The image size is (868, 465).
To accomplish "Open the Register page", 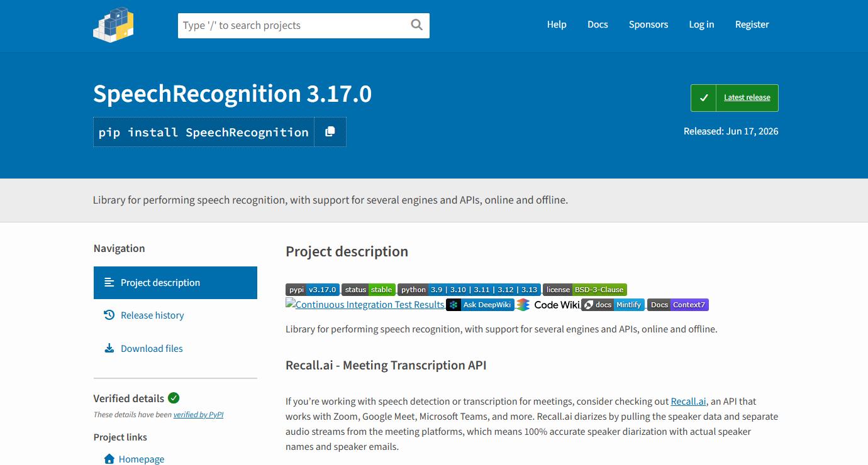I will coord(752,25).
